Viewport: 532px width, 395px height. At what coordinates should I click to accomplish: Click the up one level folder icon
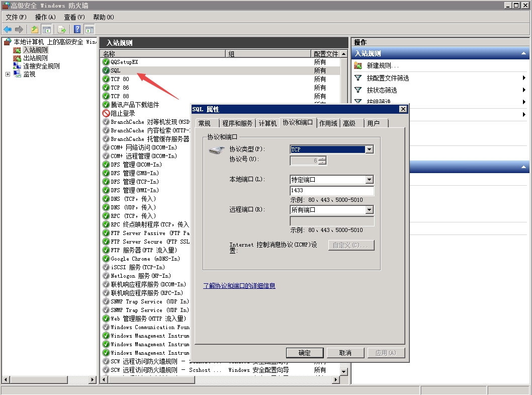pos(35,30)
